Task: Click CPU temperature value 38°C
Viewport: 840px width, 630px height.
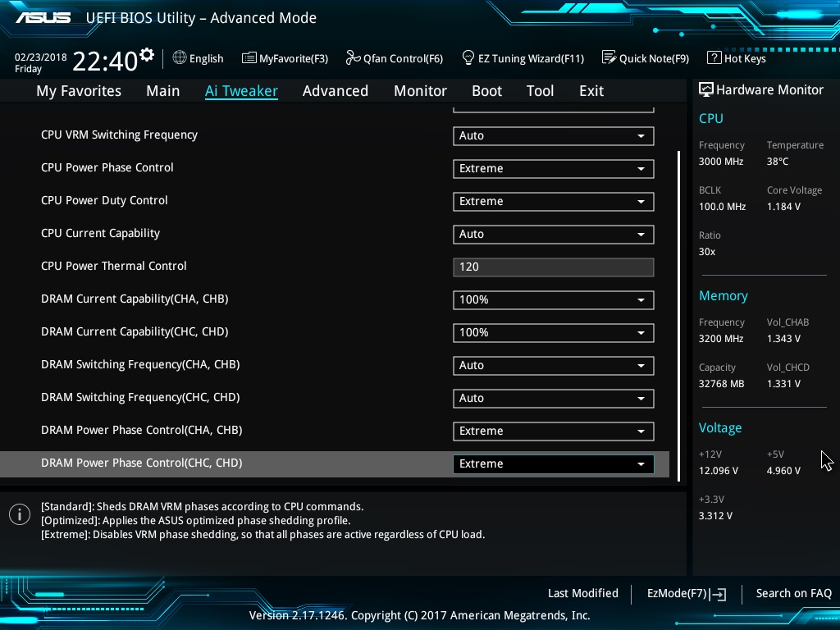Action: click(778, 162)
